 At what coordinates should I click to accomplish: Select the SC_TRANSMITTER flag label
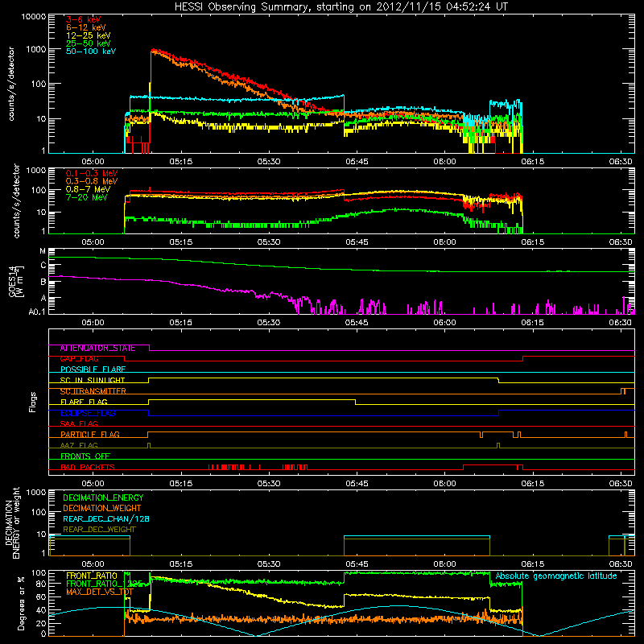(x=93, y=391)
